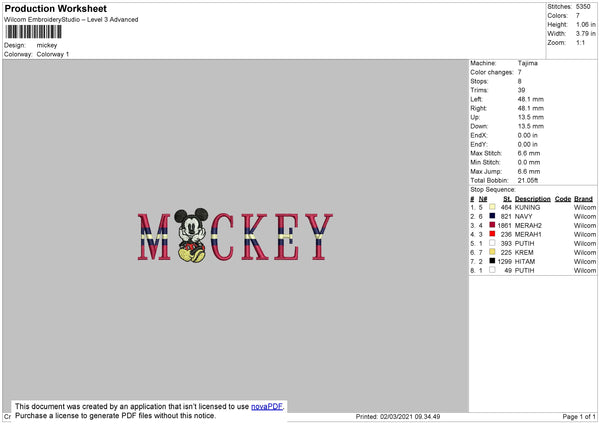Click the printed date '02/03/2021 09.34.49'

(x=410, y=416)
